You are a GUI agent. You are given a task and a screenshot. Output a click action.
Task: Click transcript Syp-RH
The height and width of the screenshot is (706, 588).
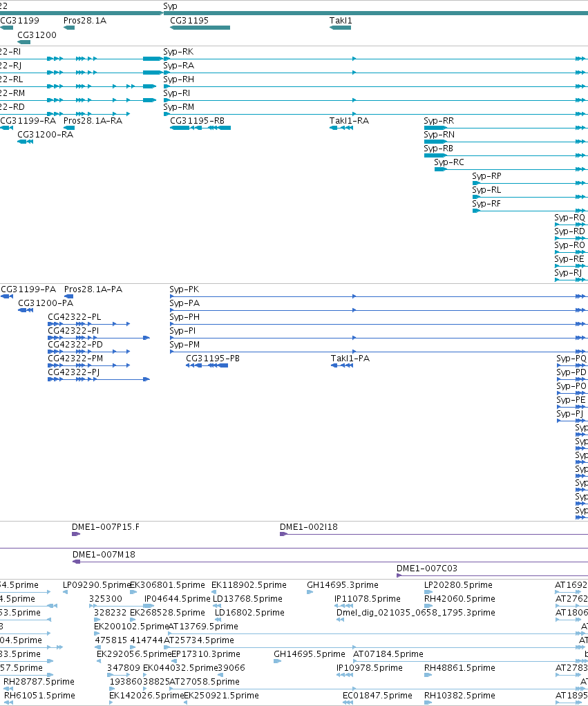(178, 79)
